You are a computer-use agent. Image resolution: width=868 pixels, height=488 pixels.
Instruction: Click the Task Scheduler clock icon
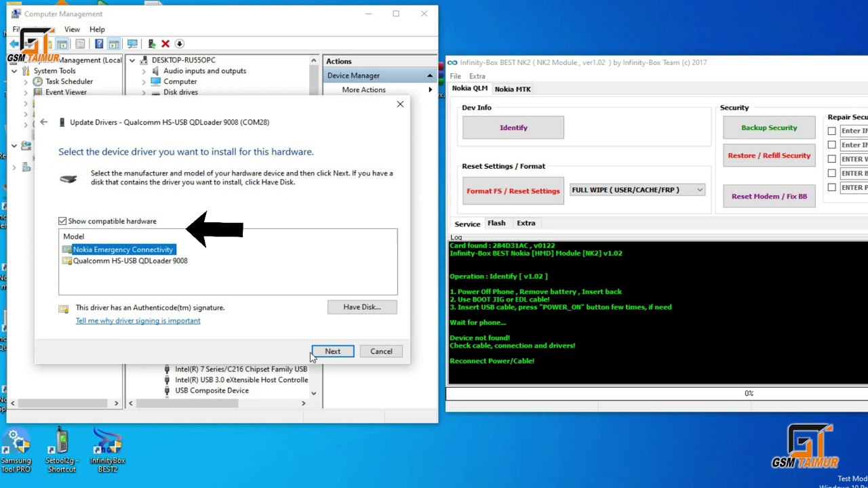[x=38, y=81]
